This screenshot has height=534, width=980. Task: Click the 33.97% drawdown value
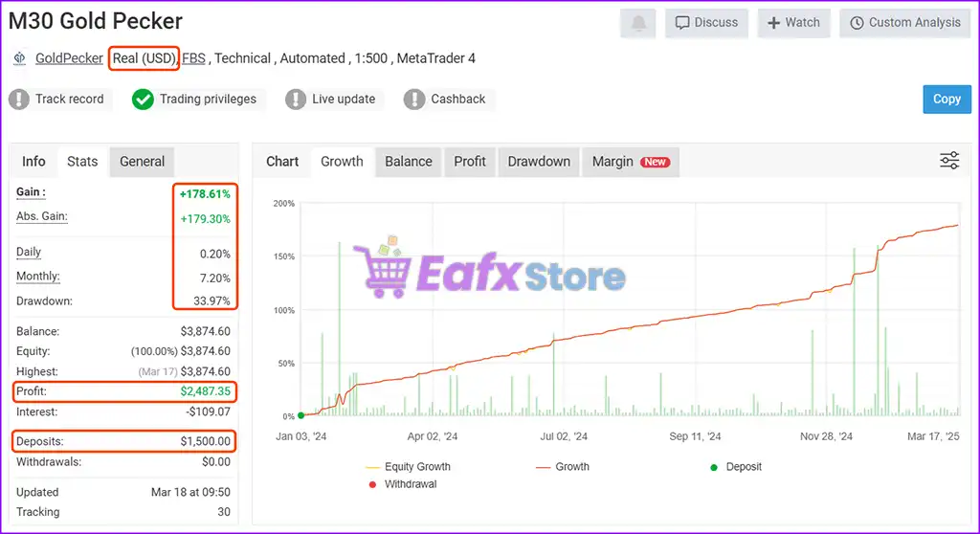[x=212, y=300]
